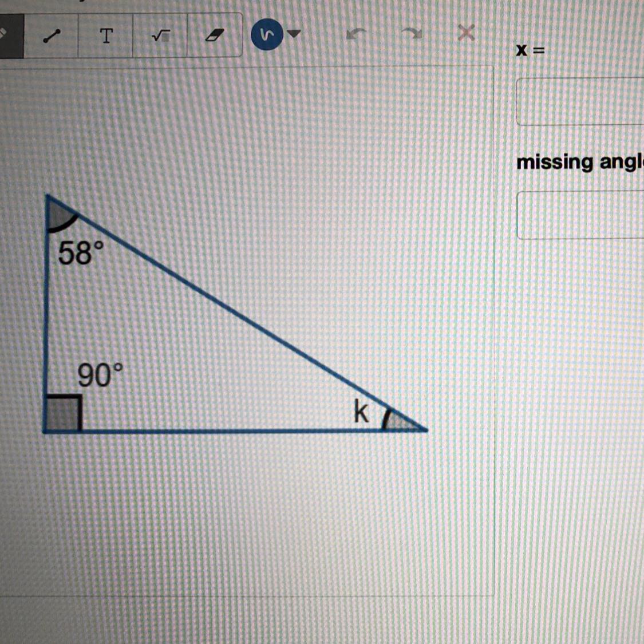Click the 'x =' label text

point(530,50)
